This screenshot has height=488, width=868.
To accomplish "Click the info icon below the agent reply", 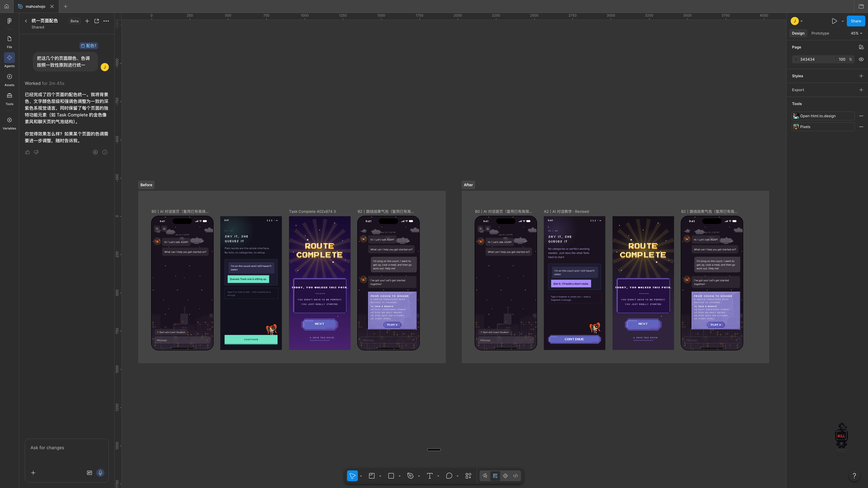I will pyautogui.click(x=105, y=152).
